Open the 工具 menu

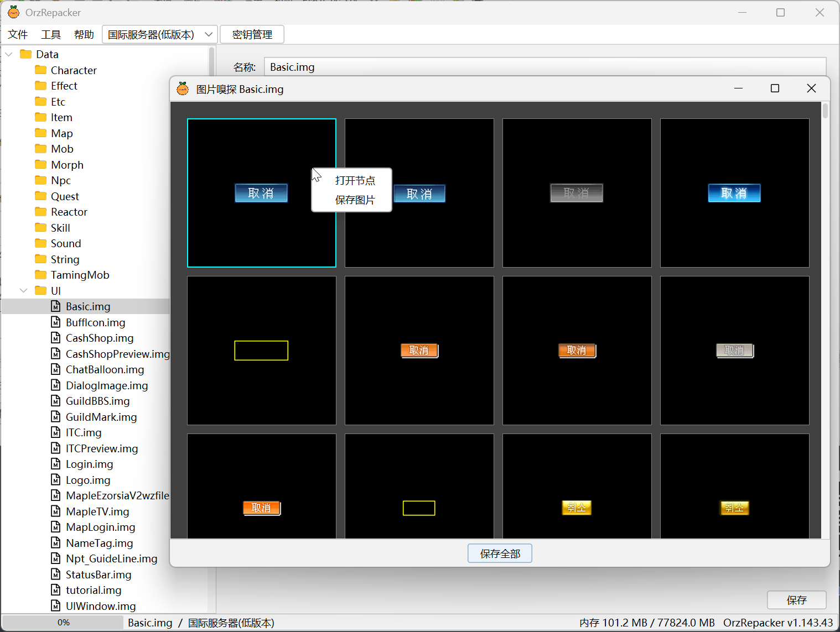pos(51,34)
